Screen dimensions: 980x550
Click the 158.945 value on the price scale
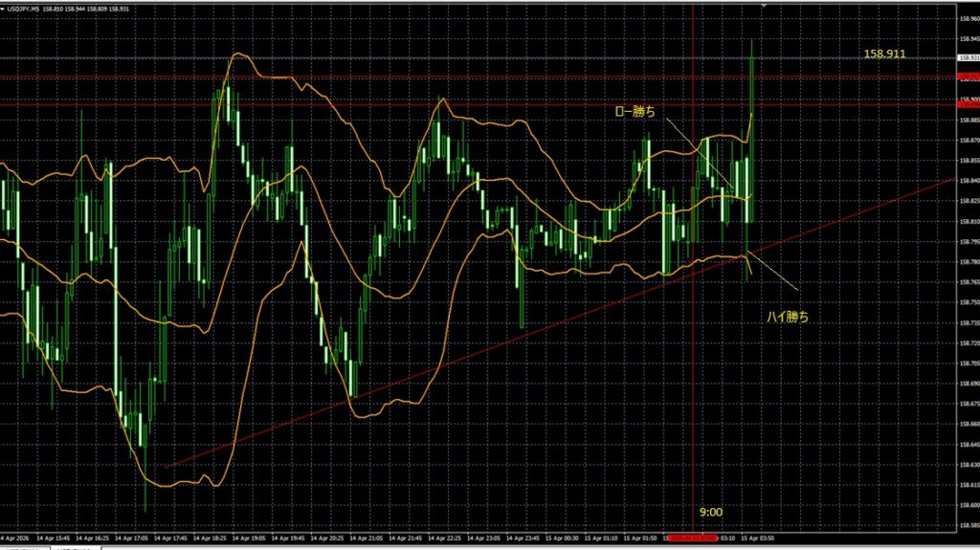click(x=969, y=39)
